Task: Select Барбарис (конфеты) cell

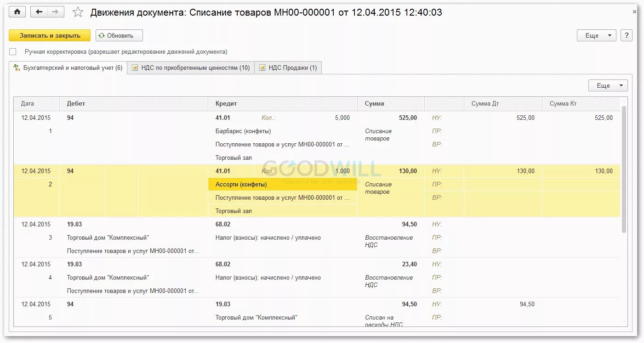Action: click(x=243, y=131)
